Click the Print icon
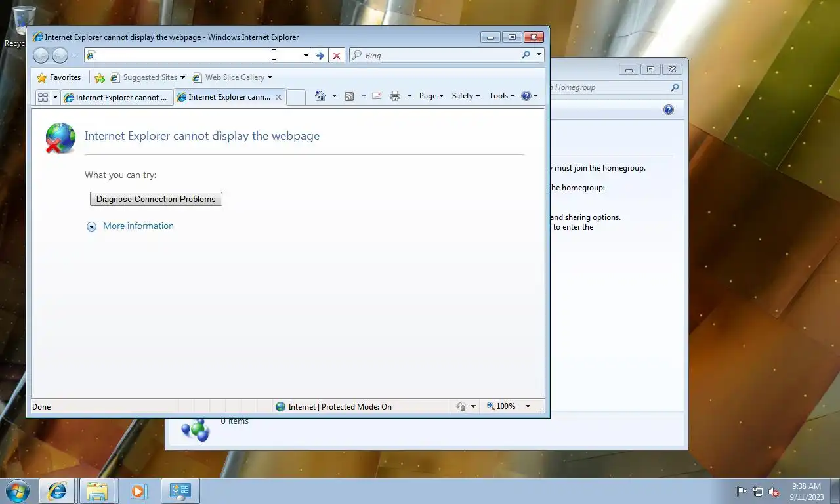 pyautogui.click(x=395, y=96)
